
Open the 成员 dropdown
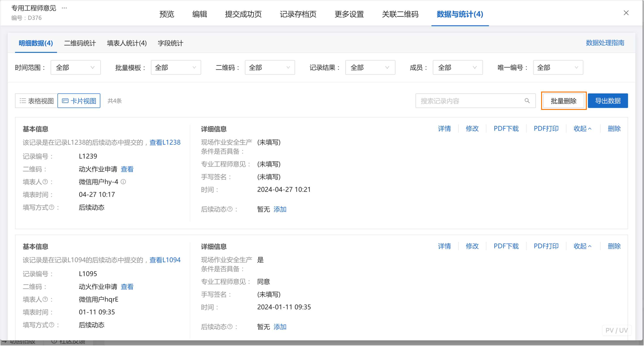458,67
